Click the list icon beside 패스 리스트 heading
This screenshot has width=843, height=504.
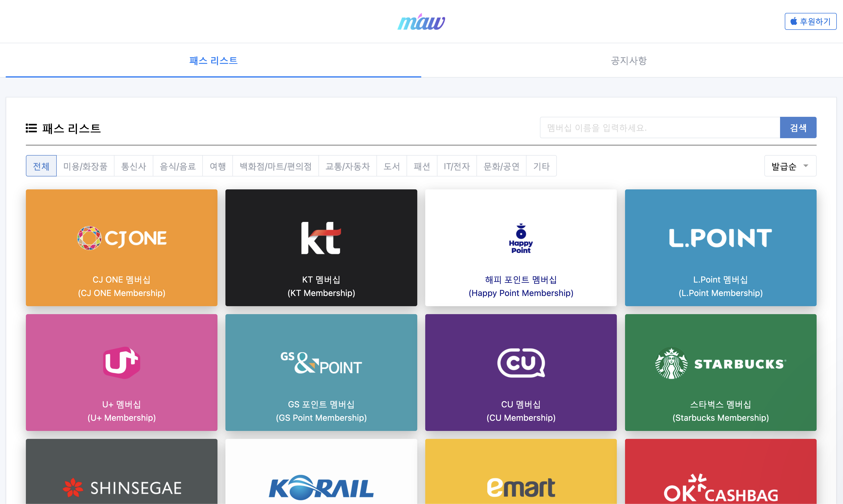tap(31, 128)
